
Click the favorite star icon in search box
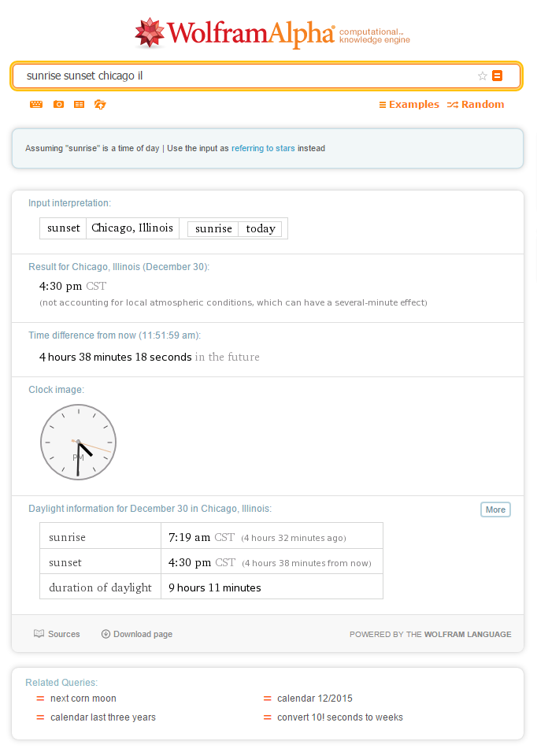pyautogui.click(x=482, y=76)
